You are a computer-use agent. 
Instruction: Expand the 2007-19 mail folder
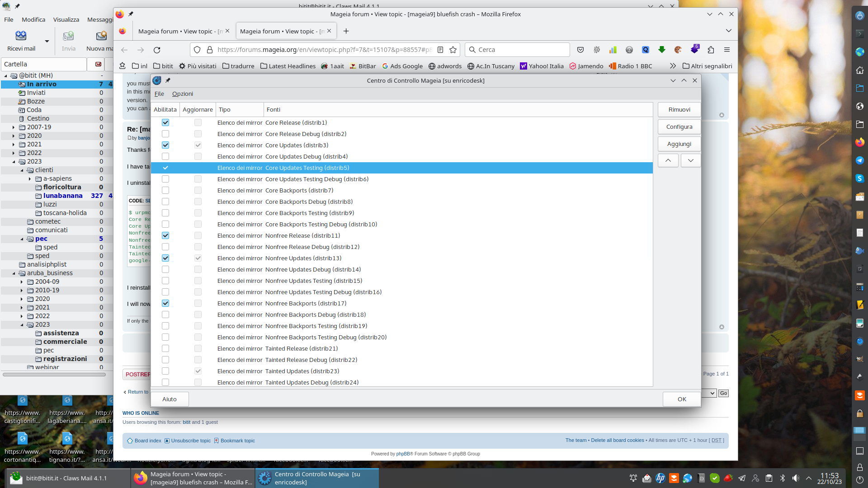(x=14, y=127)
